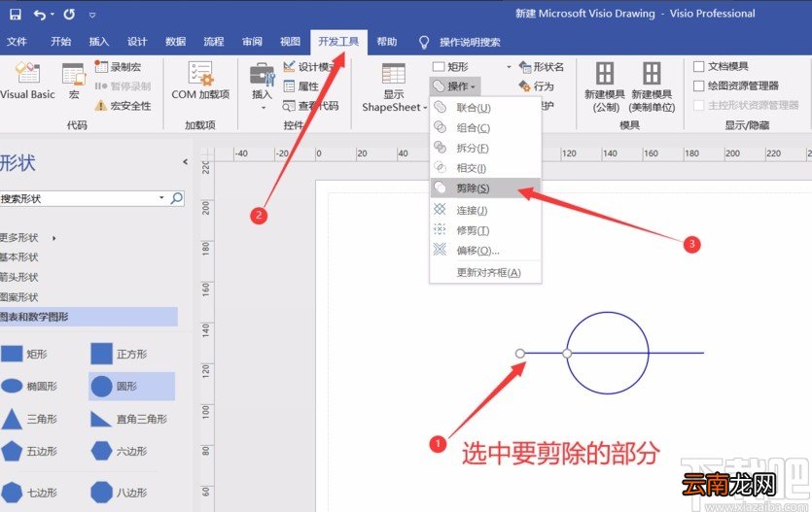Open the 搜索形状 dropdown arrow
This screenshot has width=812, height=512.
click(161, 198)
